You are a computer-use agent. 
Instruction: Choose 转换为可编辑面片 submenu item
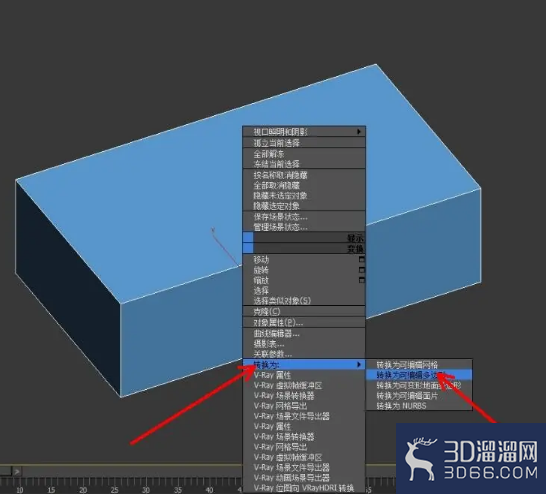(419, 395)
